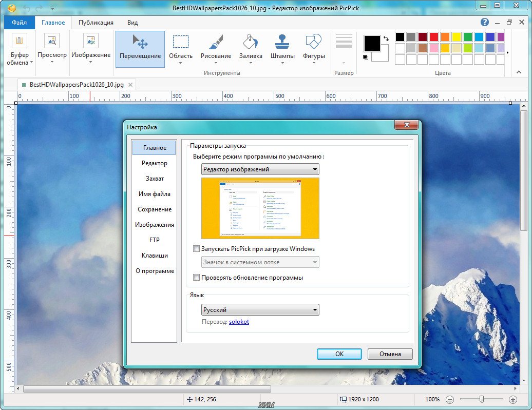This screenshot has width=532, height=410.
Task: Pick the red color swatch
Action: pyautogui.click(x=433, y=37)
